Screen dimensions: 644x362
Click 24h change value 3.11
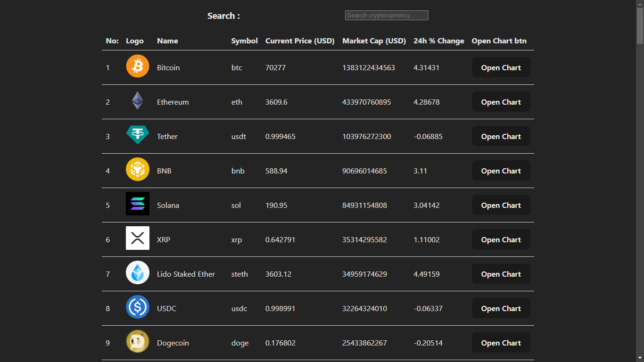point(420,171)
